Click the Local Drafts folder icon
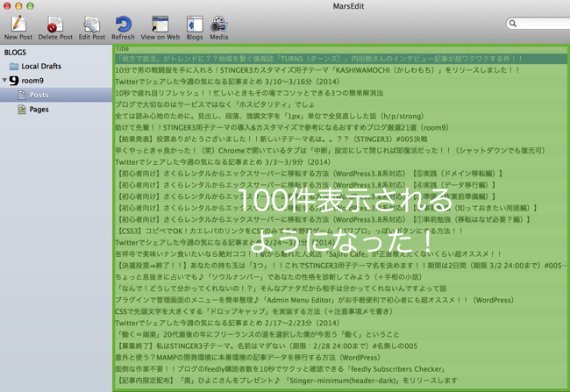 pos(14,66)
